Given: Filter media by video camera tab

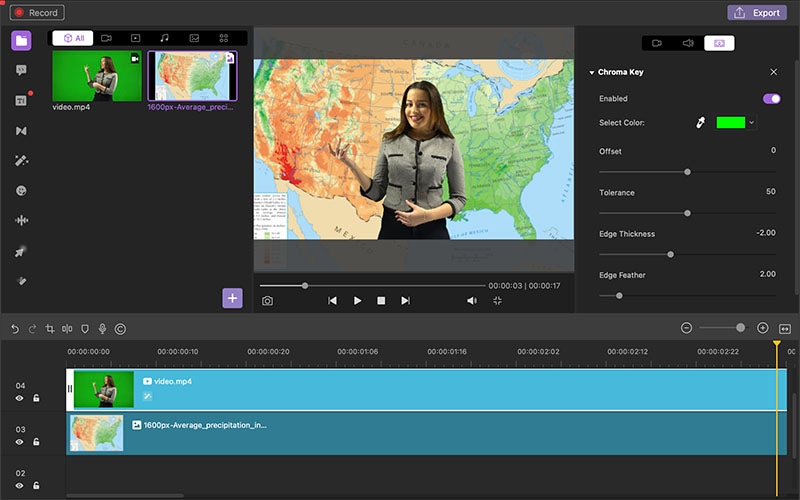Looking at the screenshot, I should [x=106, y=38].
